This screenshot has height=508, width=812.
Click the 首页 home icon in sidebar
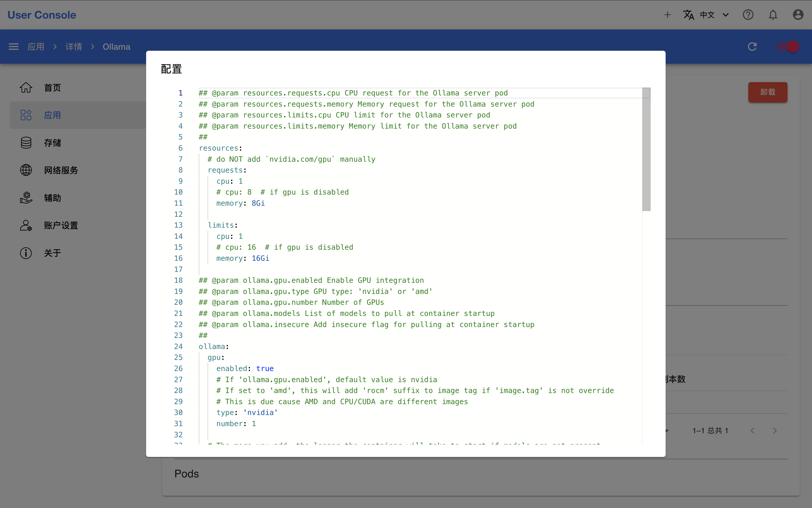tap(26, 88)
